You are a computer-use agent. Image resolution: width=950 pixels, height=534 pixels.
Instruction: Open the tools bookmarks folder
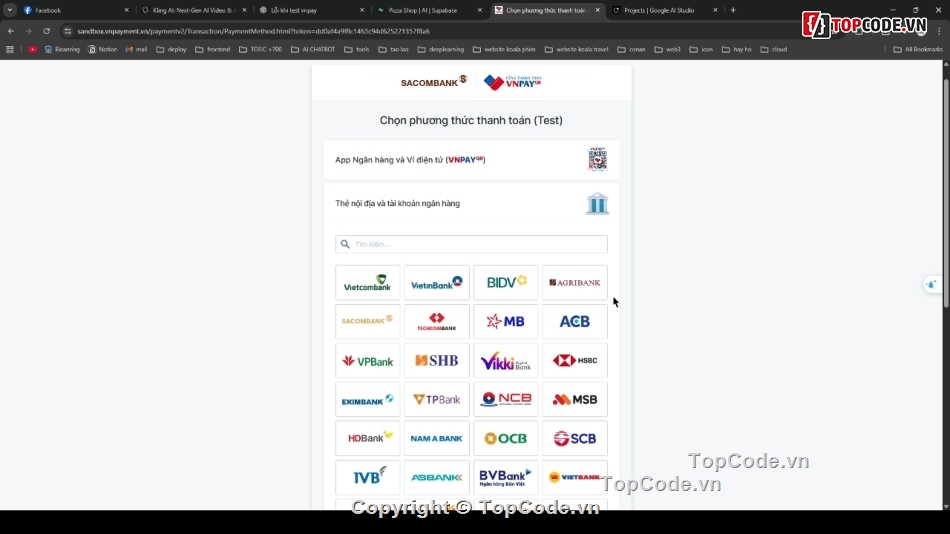pyautogui.click(x=357, y=49)
